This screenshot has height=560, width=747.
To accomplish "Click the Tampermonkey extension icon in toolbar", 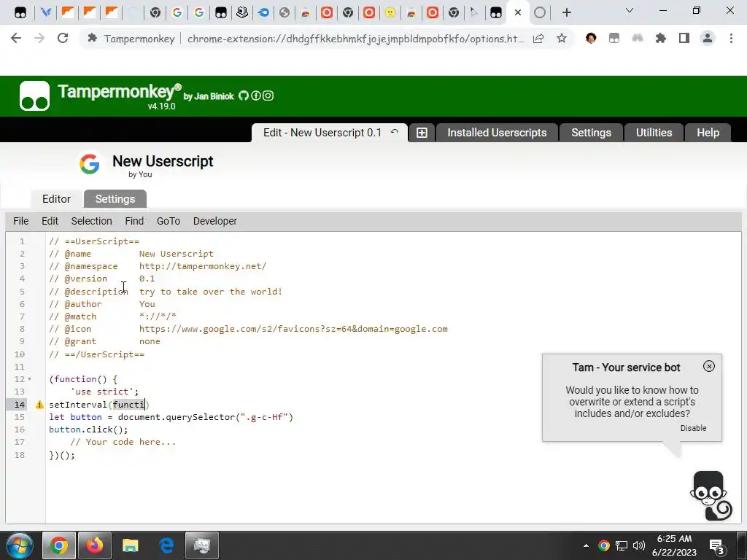I will 614,39.
